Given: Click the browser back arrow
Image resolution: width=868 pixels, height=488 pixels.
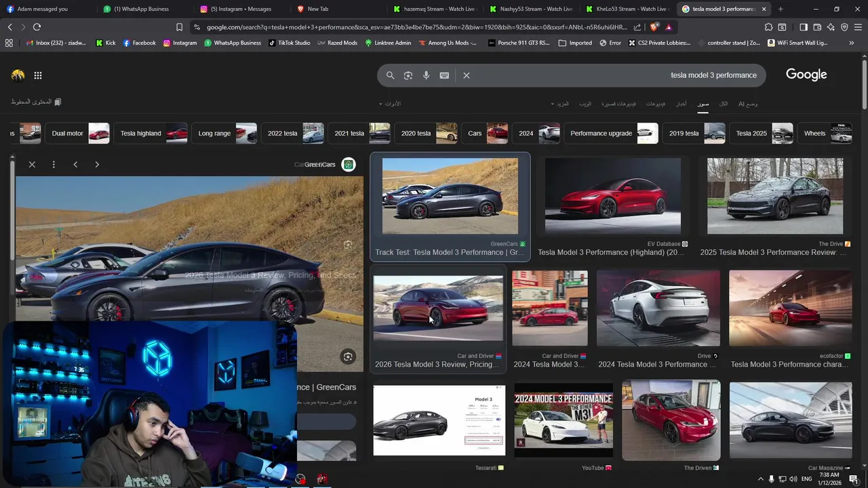Looking at the screenshot, I should 9,27.
